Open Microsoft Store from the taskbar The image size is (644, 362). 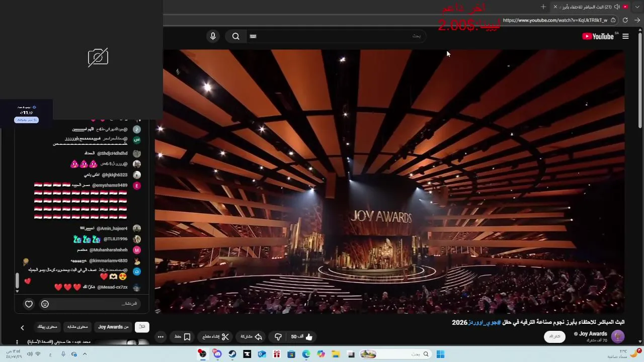pyautogui.click(x=291, y=354)
